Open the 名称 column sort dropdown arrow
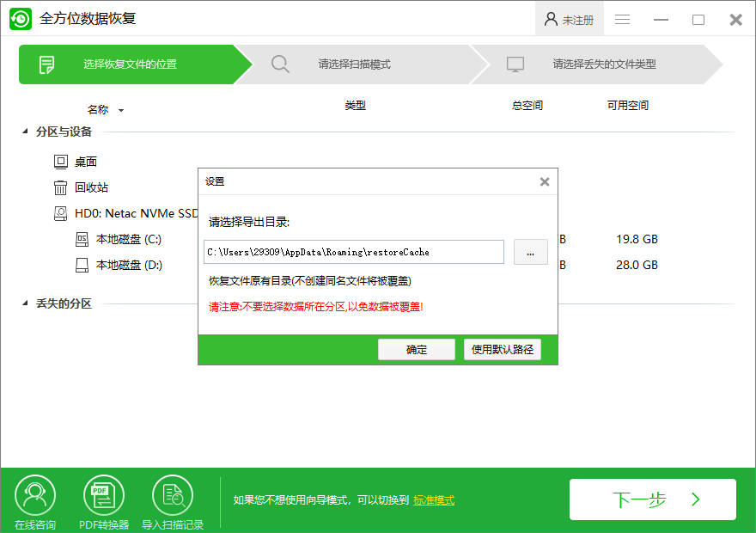This screenshot has width=756, height=533. 121,110
